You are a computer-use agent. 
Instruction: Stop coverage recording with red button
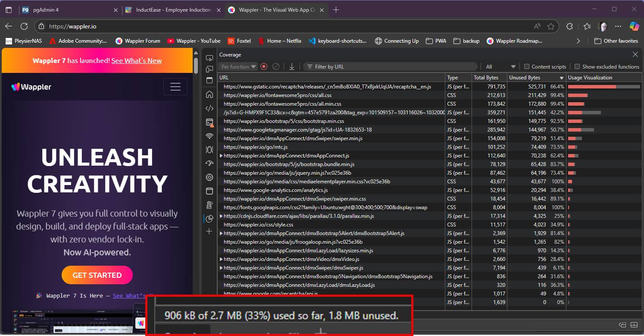coord(264,66)
